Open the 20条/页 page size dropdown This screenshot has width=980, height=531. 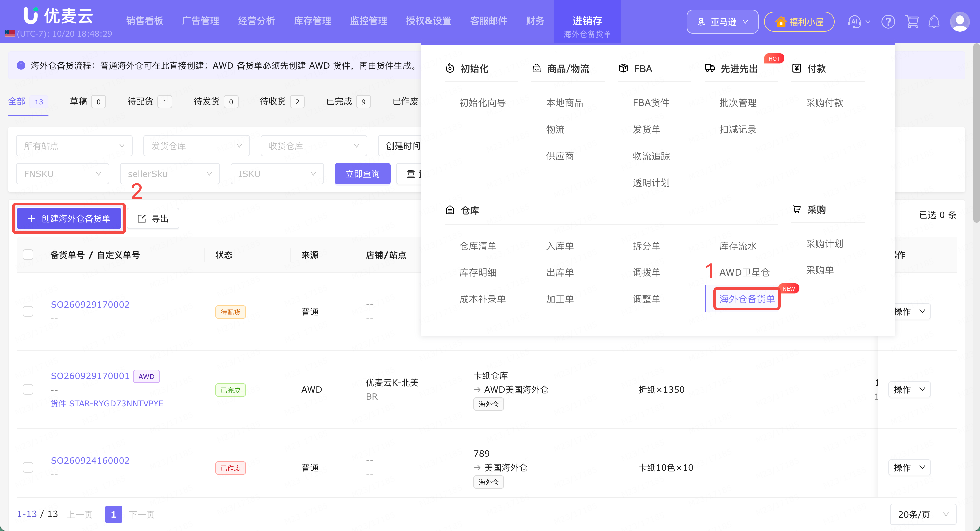[923, 514]
